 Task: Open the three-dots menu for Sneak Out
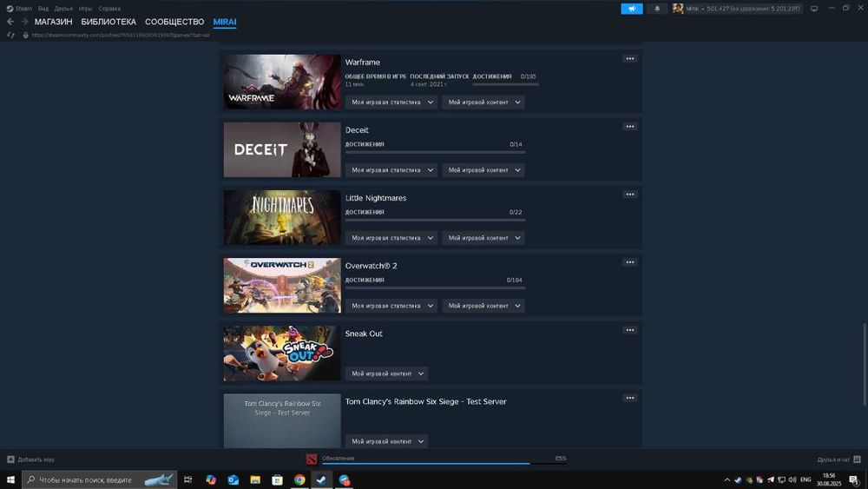pos(630,330)
